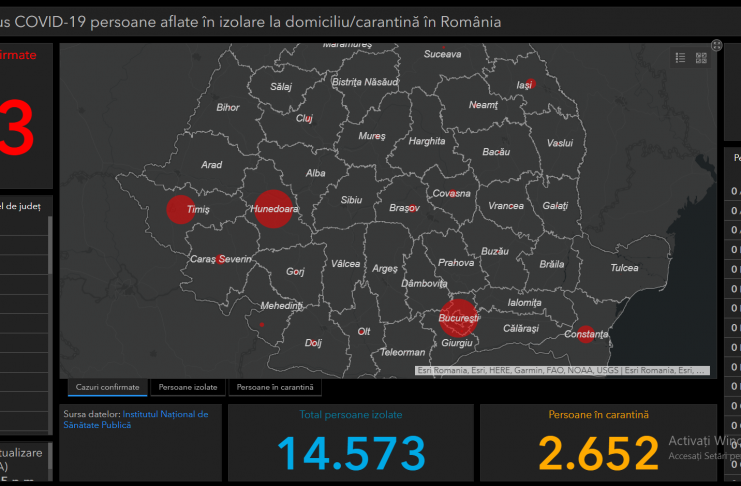Open the map legend list icon
The image size is (741, 486).
pos(681,58)
